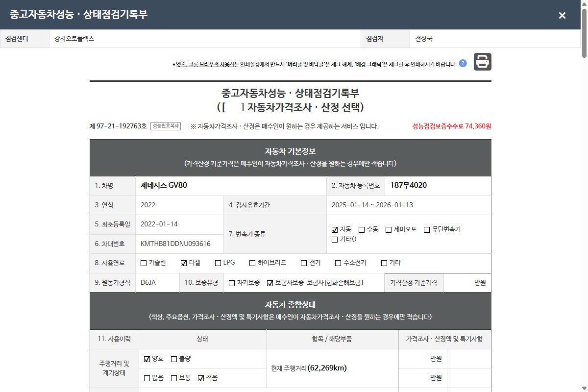The width and height of the screenshot is (588, 392).
Task: Click the printer icon to print record
Action: (x=482, y=62)
